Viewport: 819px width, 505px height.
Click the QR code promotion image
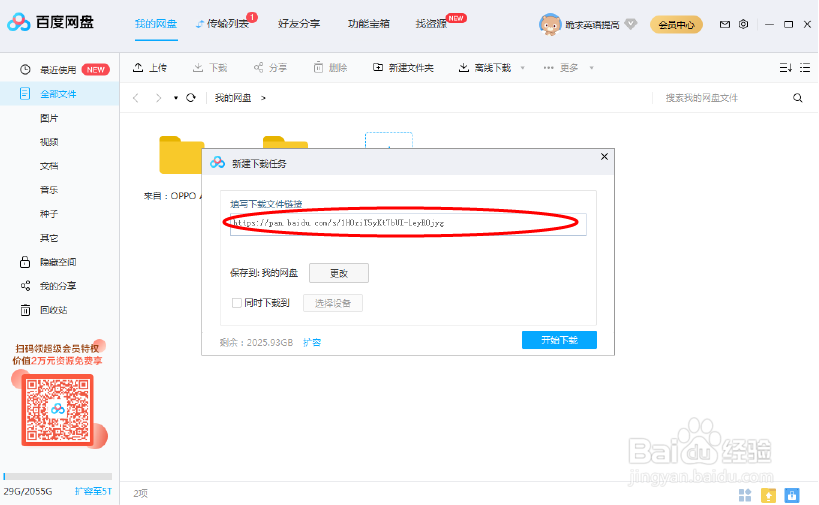pyautogui.click(x=57, y=410)
